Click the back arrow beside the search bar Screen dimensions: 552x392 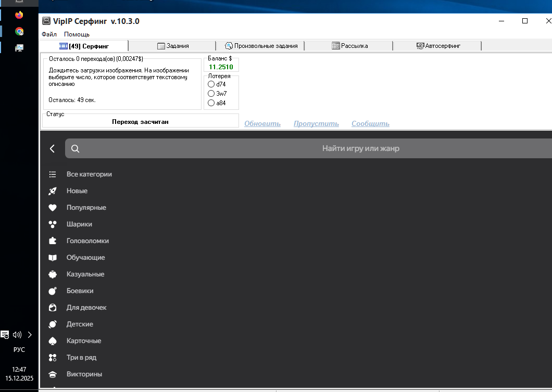pyautogui.click(x=52, y=148)
